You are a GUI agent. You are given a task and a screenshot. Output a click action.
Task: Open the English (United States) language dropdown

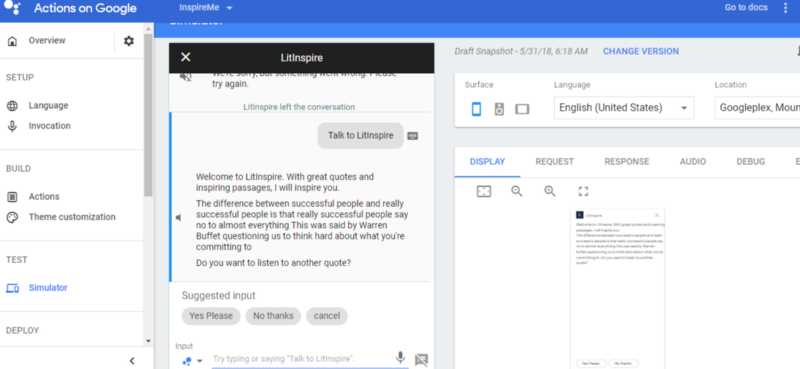(x=624, y=108)
